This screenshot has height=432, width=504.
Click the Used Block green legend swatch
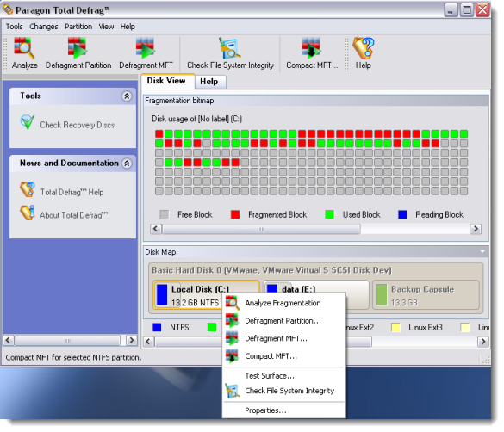pos(329,214)
